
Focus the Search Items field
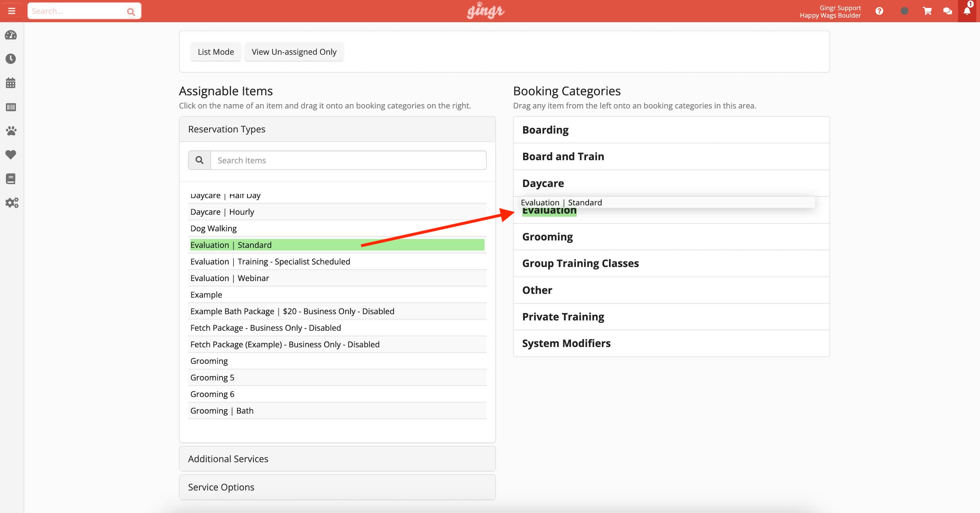pyautogui.click(x=349, y=160)
